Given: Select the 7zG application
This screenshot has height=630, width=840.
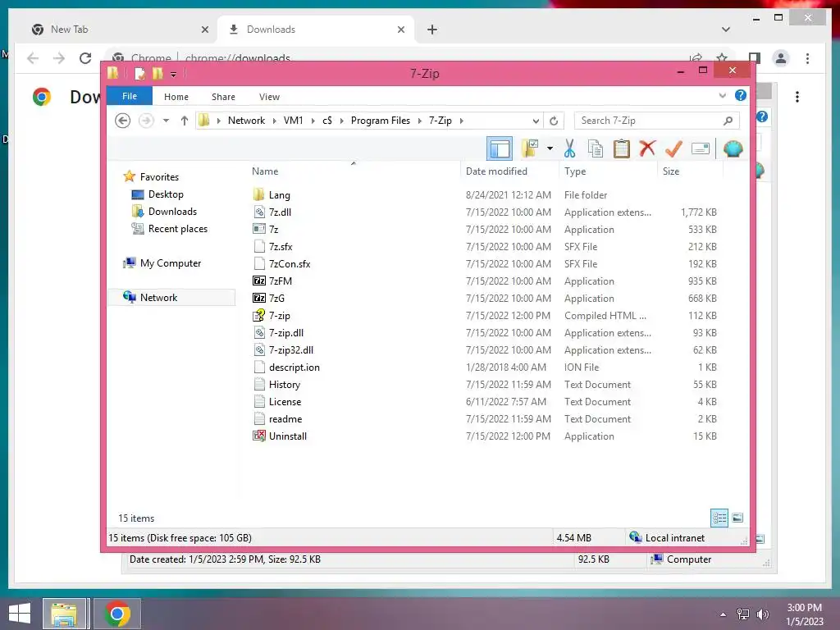Looking at the screenshot, I should [276, 299].
